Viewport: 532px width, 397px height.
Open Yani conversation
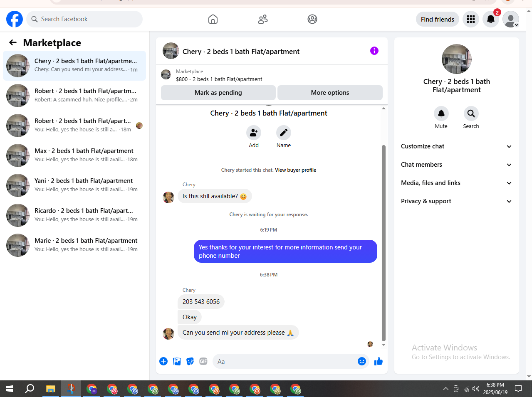pos(74,185)
